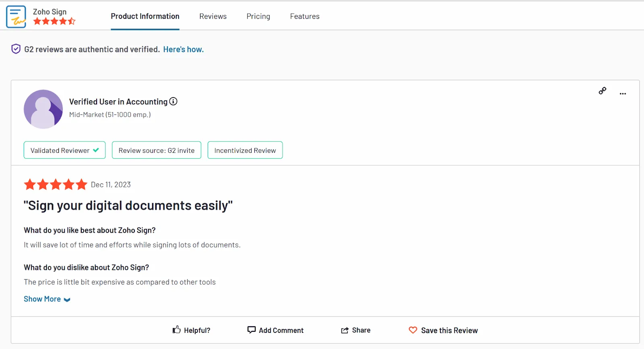
Task: Select the Features tab
Action: coord(305,16)
